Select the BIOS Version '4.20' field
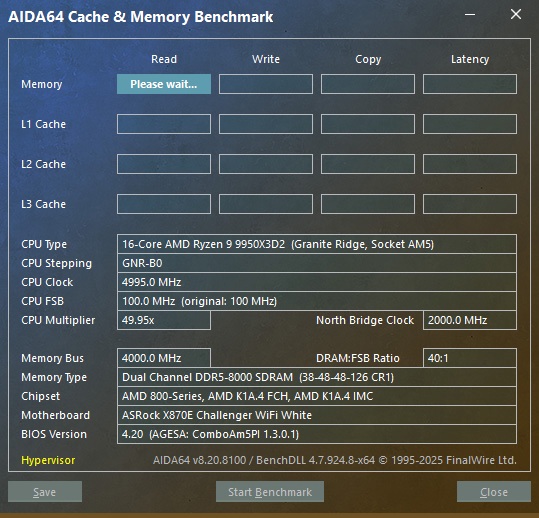 (x=317, y=434)
